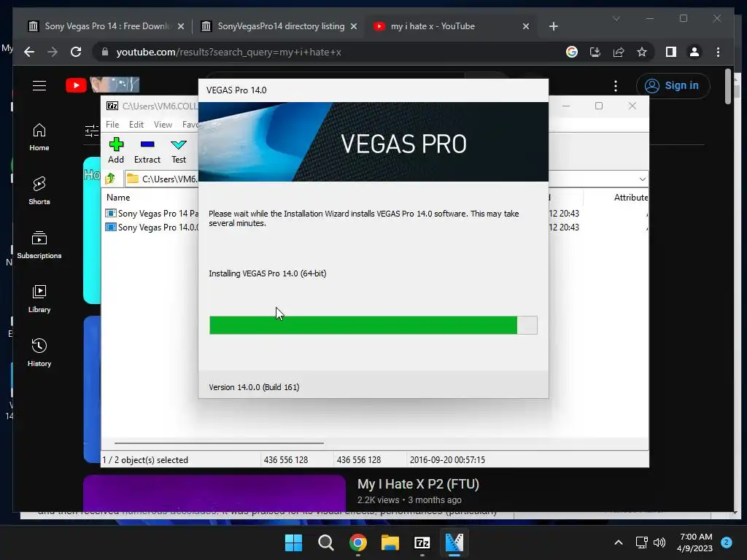Go up one folder level in 7-Zip

pos(110,179)
